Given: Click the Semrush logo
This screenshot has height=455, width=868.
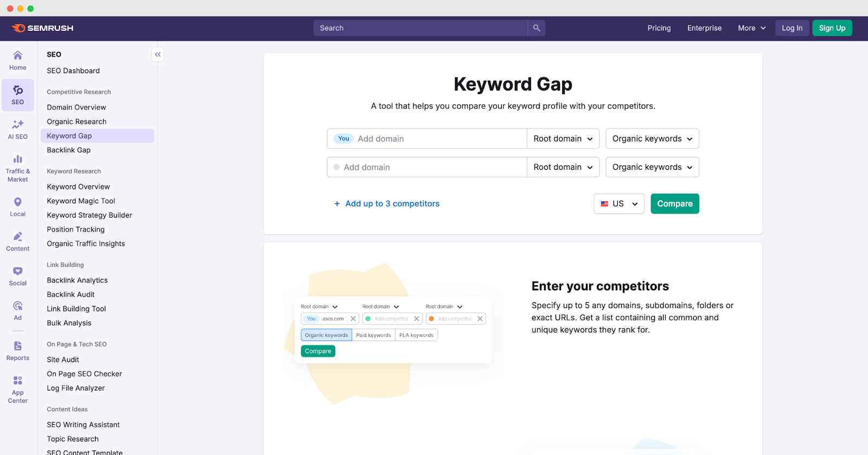Looking at the screenshot, I should [x=43, y=28].
